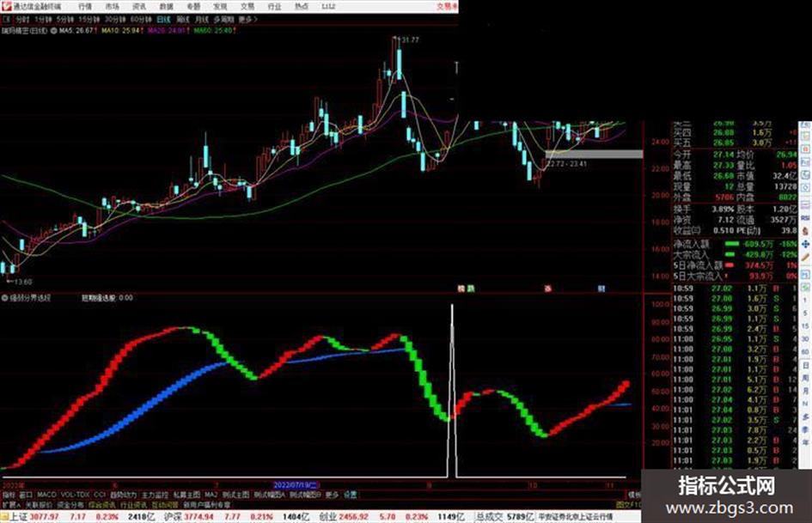812x523 pixels.
Task: Switch chart to 30分钟 period
Action: click(x=115, y=19)
